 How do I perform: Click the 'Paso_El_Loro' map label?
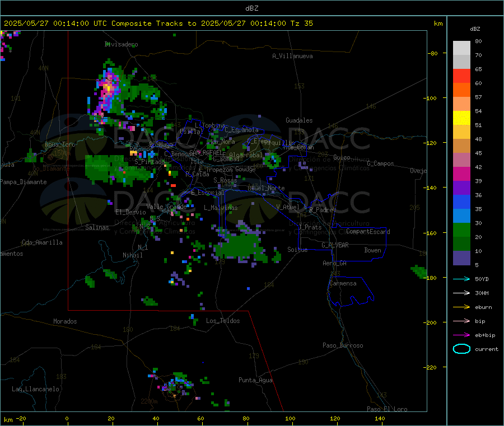pos(387,409)
